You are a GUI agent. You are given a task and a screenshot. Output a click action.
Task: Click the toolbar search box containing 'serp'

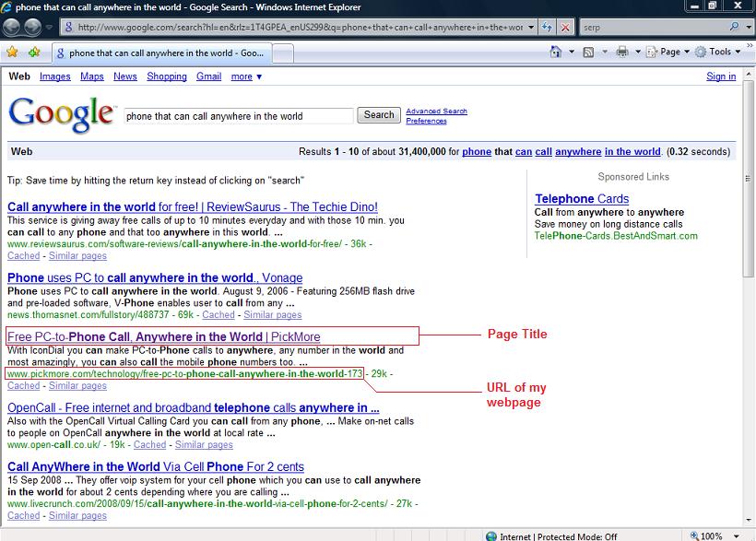[655, 27]
